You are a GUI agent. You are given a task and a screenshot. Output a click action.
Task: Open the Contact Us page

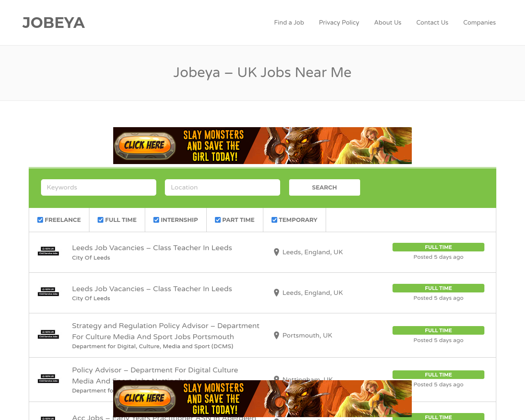[x=432, y=23]
